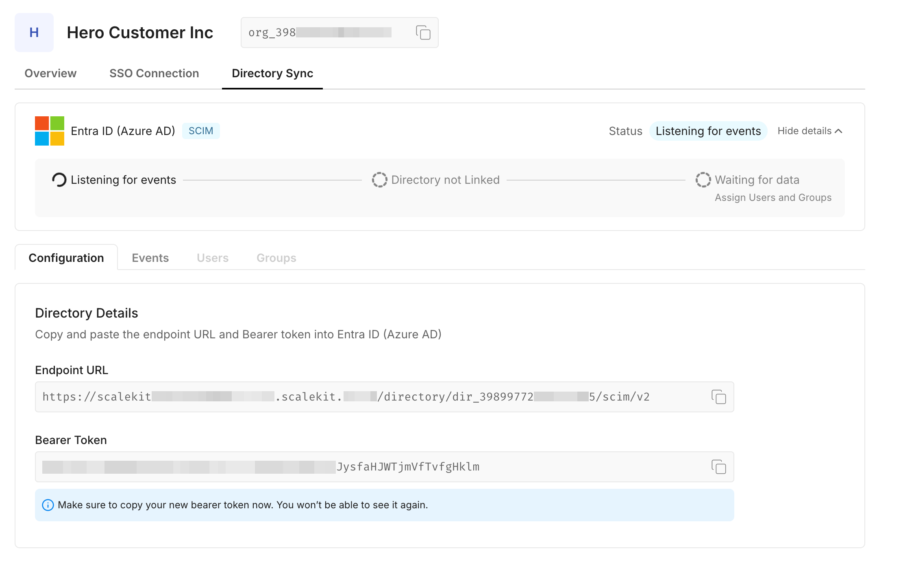Click the info icon in the token notice
Screen dimensions: 914x588
coord(48,505)
